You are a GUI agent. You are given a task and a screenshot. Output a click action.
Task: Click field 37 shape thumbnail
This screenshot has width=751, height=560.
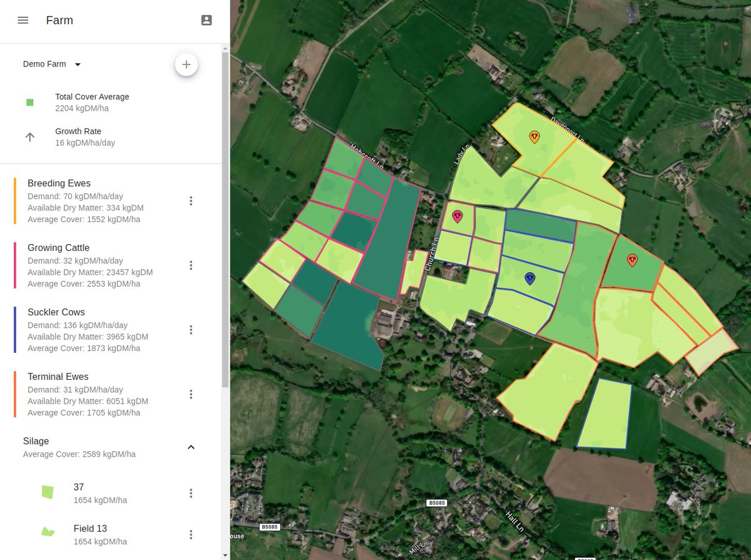tap(48, 492)
